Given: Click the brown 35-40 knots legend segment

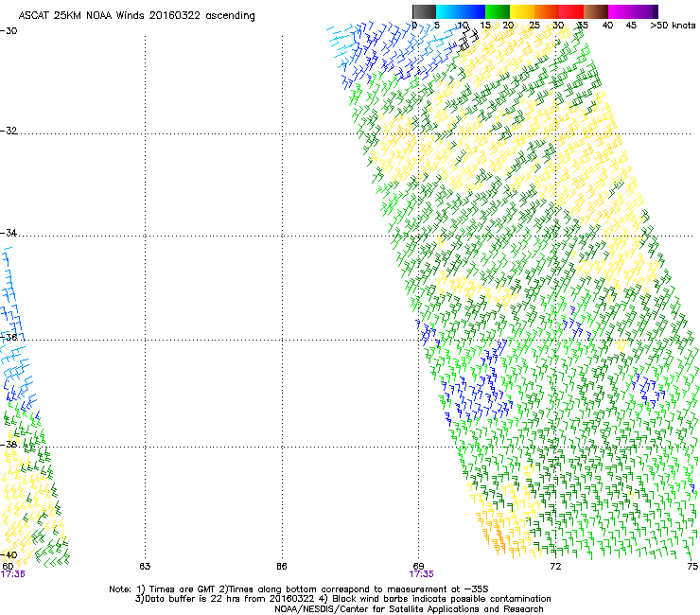Looking at the screenshot, I should click(596, 11).
